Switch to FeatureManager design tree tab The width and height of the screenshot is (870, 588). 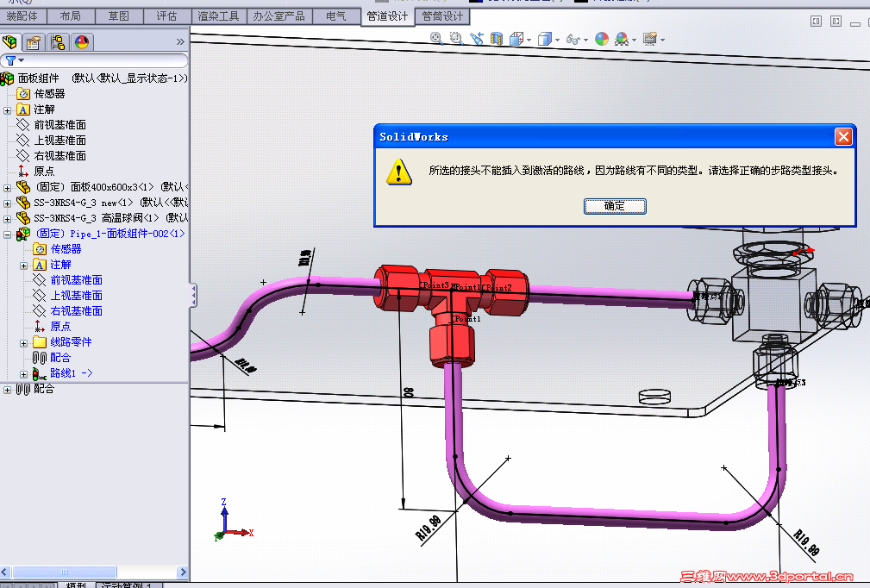click(x=10, y=42)
